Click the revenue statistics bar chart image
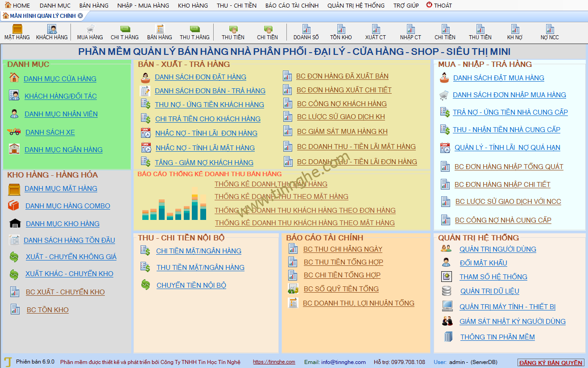 click(x=174, y=204)
